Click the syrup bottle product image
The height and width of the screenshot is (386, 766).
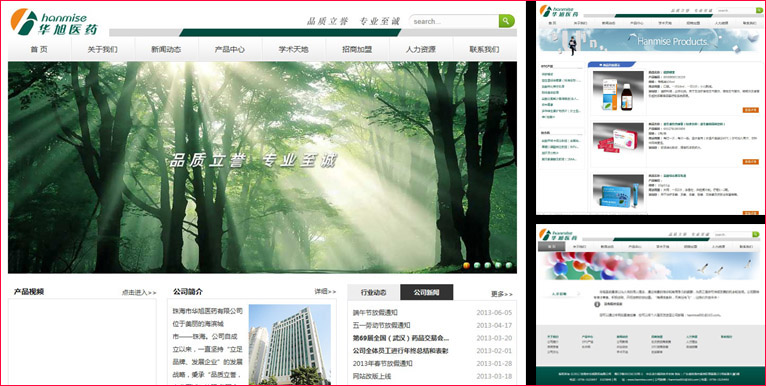tap(618, 91)
